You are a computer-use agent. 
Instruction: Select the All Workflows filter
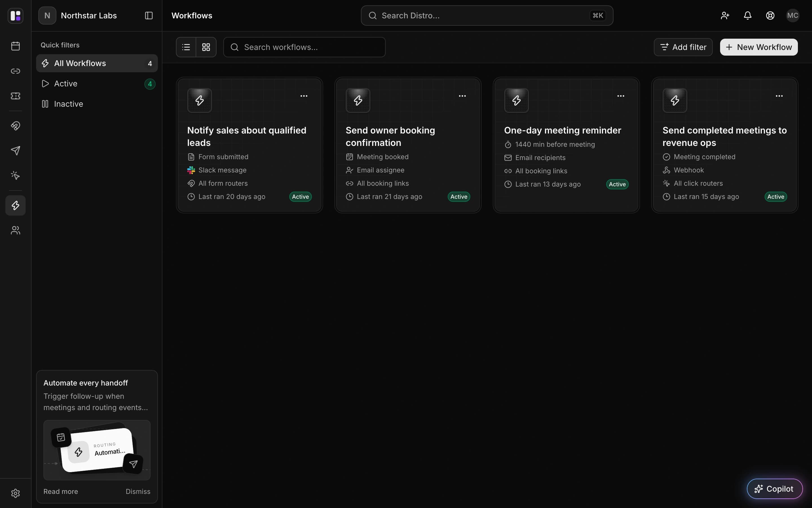pos(97,63)
